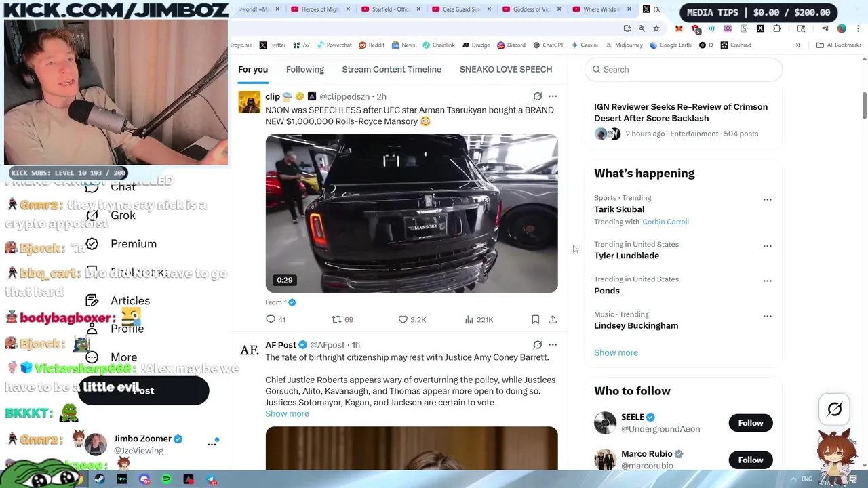
Task: Reply to the clippedszn post
Action: tap(277, 319)
